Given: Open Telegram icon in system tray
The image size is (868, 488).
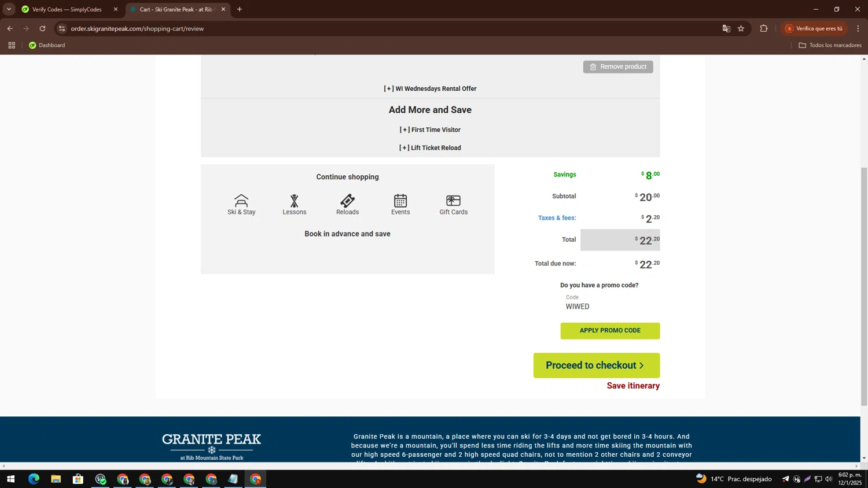Looking at the screenshot, I should click(785, 479).
